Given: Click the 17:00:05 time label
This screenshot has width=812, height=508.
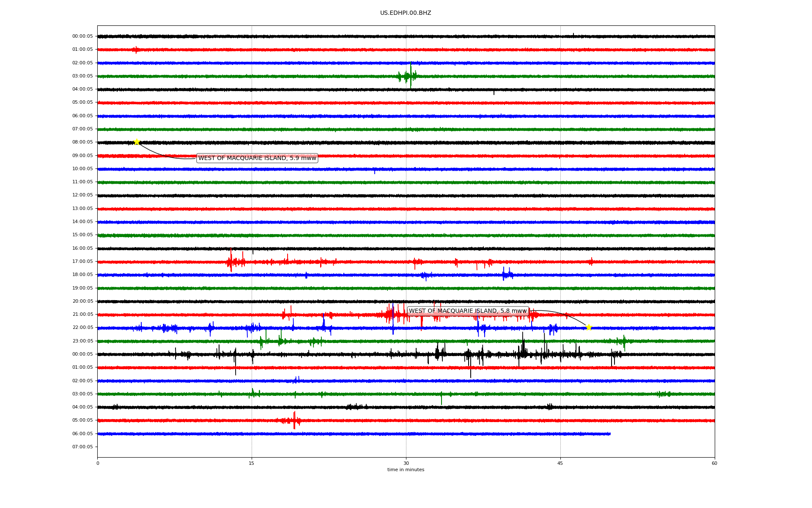Looking at the screenshot, I should point(82,262).
